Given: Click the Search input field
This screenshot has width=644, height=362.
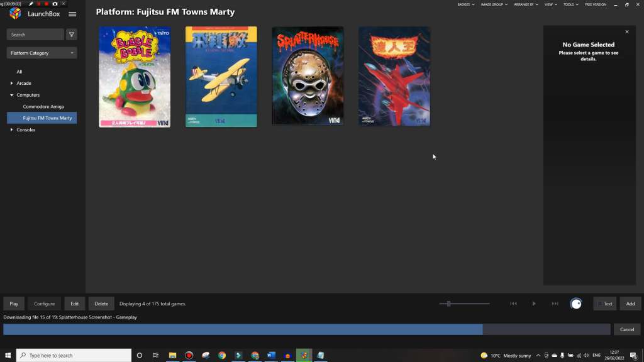Looking at the screenshot, I should 35,35.
